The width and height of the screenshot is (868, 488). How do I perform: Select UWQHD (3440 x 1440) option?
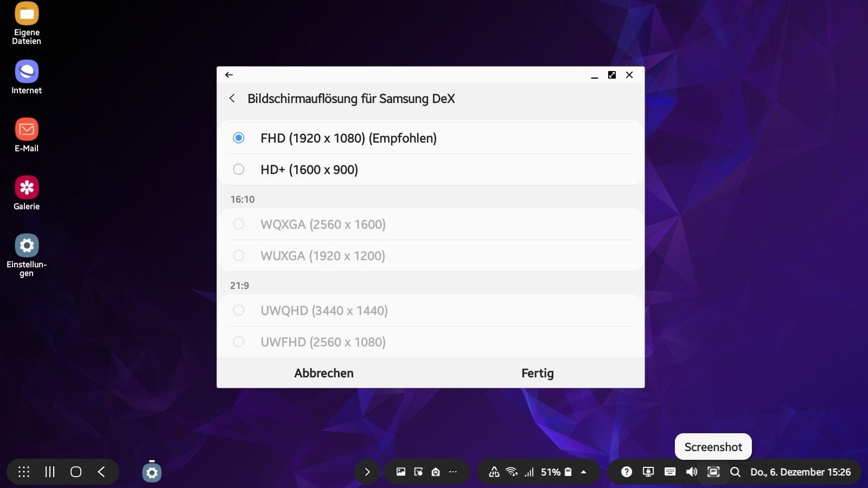[431, 310]
